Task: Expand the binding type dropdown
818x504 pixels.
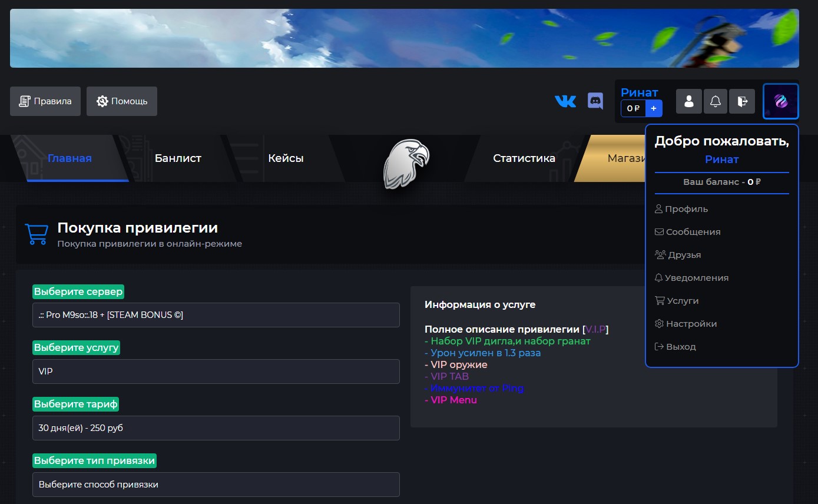Action: click(x=216, y=485)
